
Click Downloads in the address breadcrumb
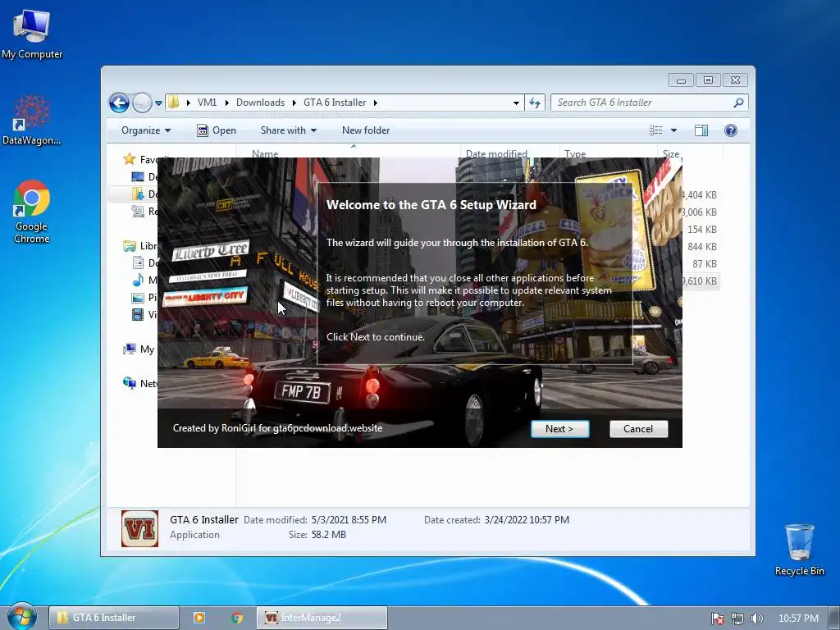260,103
